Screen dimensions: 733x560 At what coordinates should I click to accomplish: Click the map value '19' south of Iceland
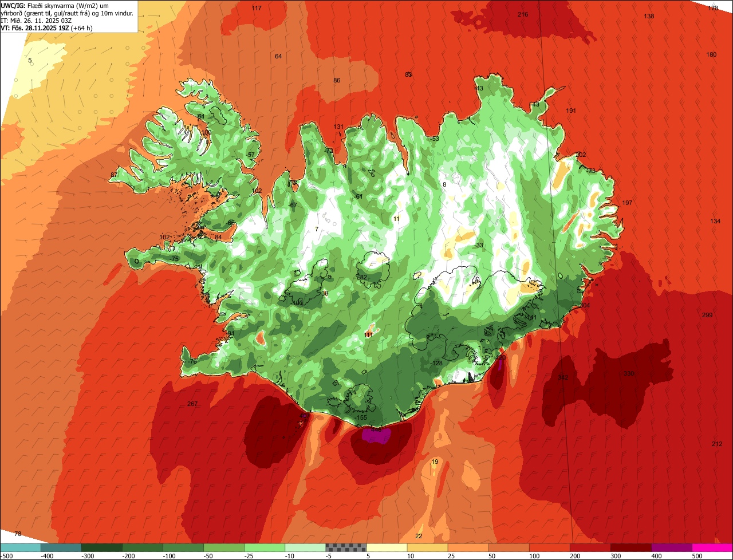(435, 462)
